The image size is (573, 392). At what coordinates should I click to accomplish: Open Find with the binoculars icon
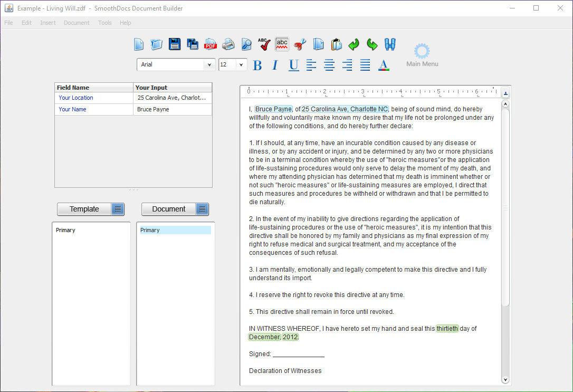coord(390,44)
